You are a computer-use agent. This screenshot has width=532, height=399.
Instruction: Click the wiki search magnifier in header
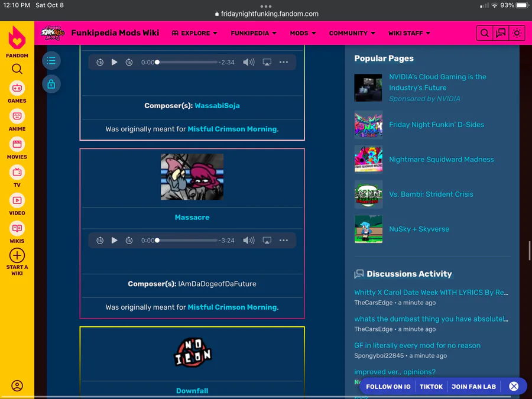tap(485, 33)
